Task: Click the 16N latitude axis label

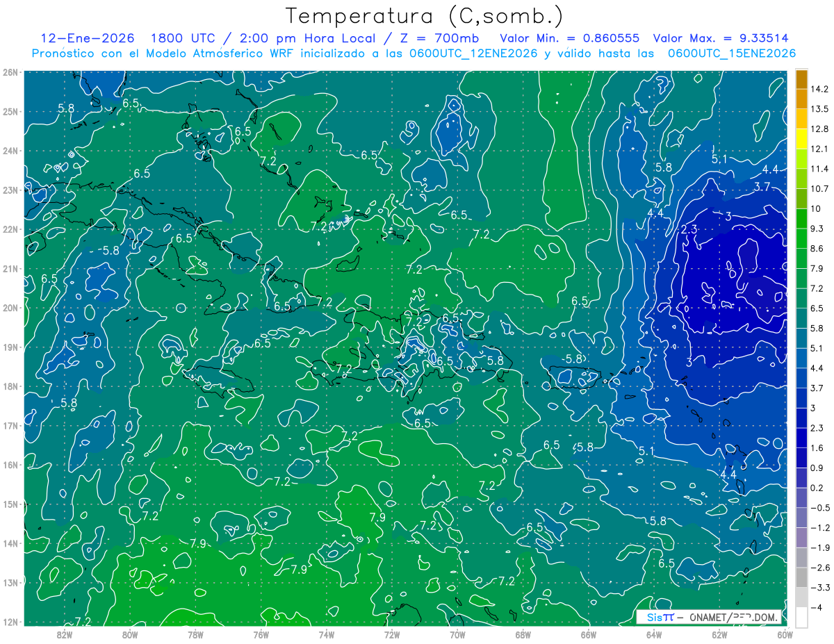Action: coord(10,465)
